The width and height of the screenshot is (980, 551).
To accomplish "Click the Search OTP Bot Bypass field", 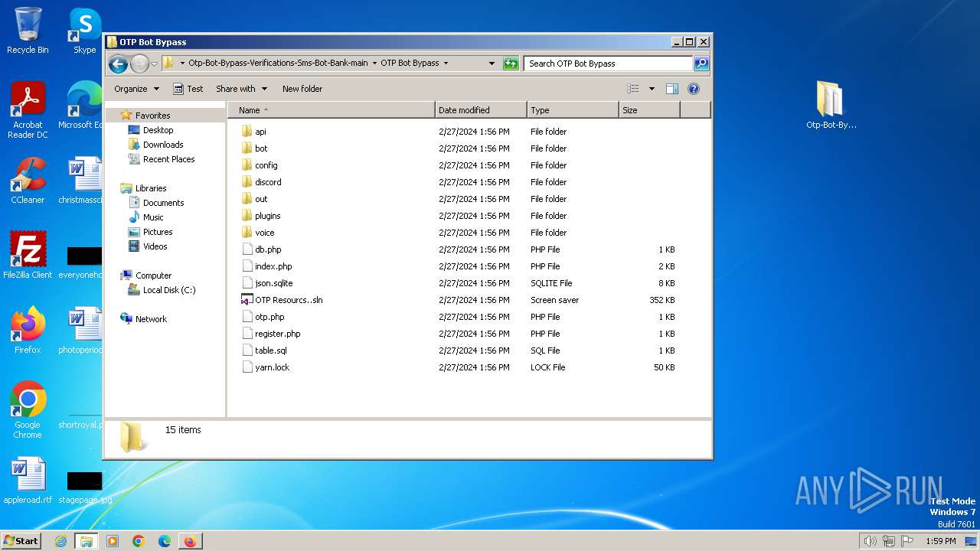I will coord(609,64).
